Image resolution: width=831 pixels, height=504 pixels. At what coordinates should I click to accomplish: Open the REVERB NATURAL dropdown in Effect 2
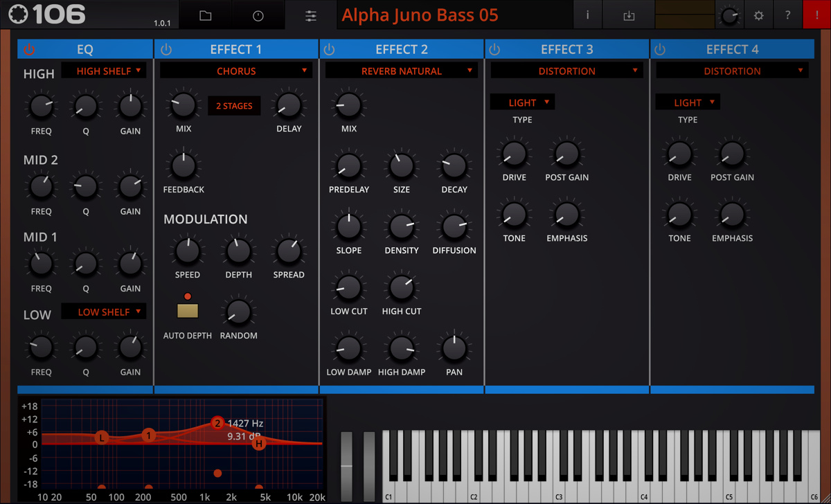tap(401, 70)
